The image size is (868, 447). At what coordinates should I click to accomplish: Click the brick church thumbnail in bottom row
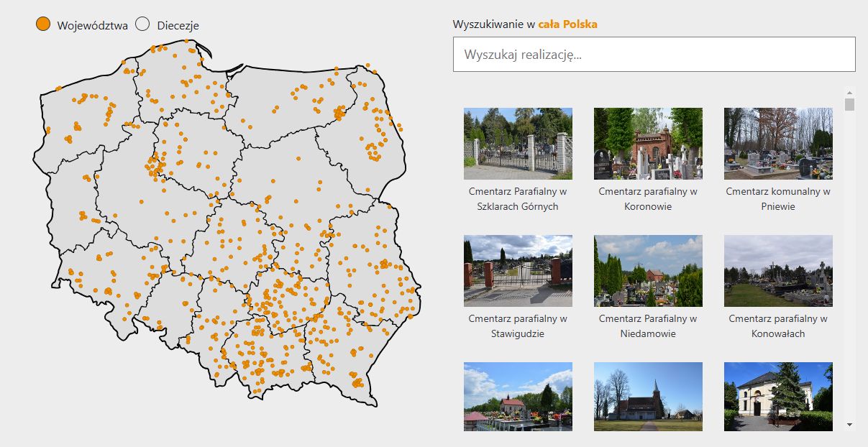point(647,397)
